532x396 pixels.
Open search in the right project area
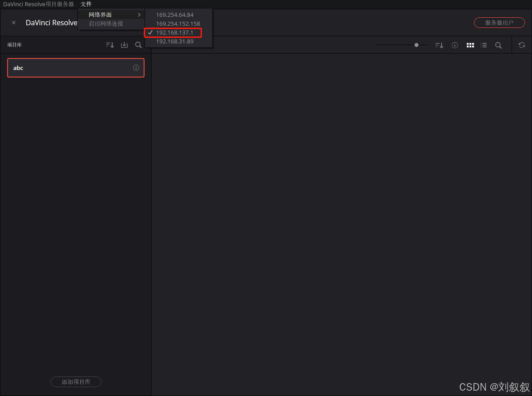(x=498, y=45)
